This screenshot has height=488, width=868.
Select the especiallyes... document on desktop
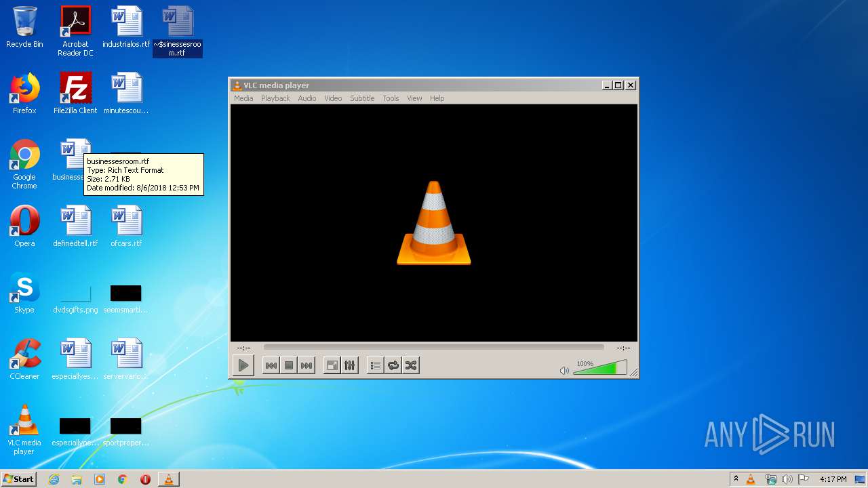click(75, 359)
